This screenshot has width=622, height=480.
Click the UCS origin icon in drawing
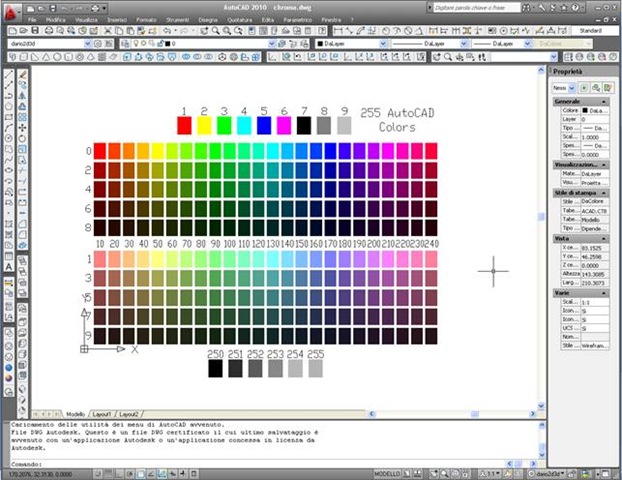84,349
